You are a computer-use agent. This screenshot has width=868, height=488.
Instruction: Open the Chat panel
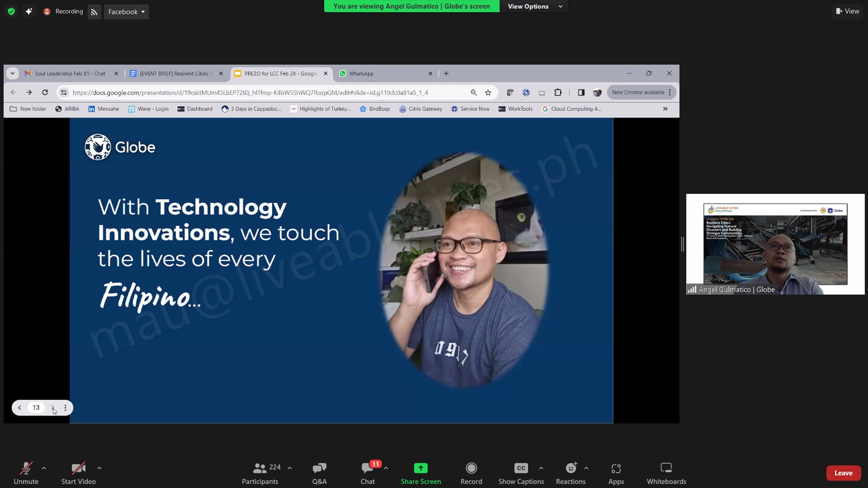point(368,473)
